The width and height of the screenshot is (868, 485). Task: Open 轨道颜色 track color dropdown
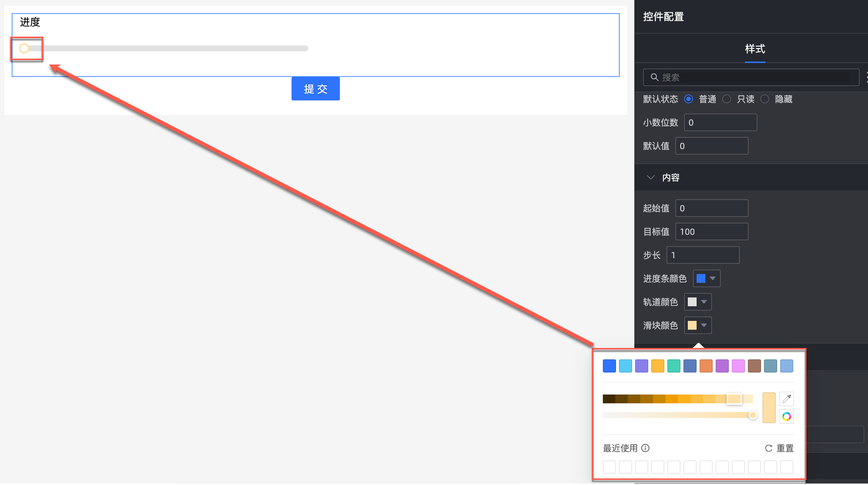point(698,302)
